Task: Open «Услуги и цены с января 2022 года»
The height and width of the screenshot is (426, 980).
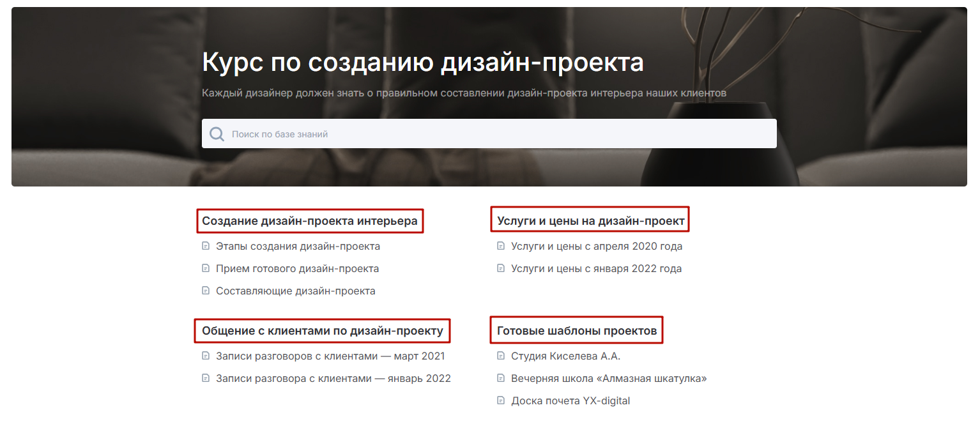Action: click(596, 268)
